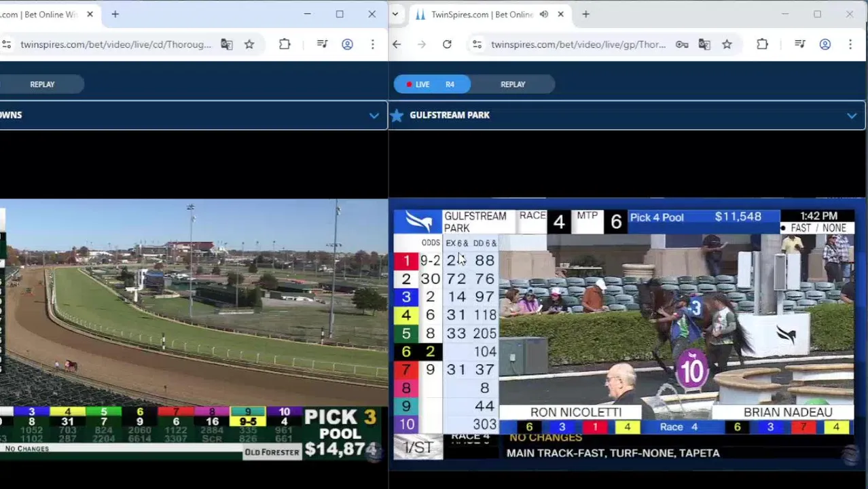Expand the track dropdown in left window
Image resolution: width=868 pixels, height=489 pixels.
point(374,115)
